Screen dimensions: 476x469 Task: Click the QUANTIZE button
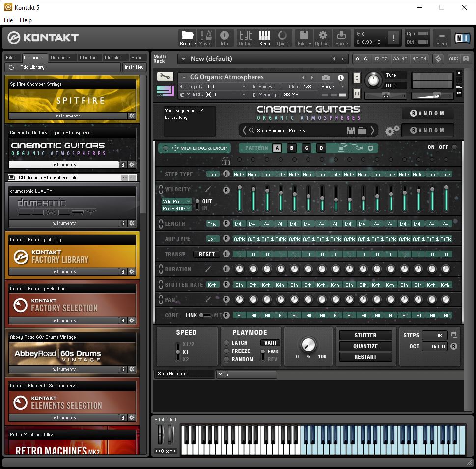coord(365,346)
